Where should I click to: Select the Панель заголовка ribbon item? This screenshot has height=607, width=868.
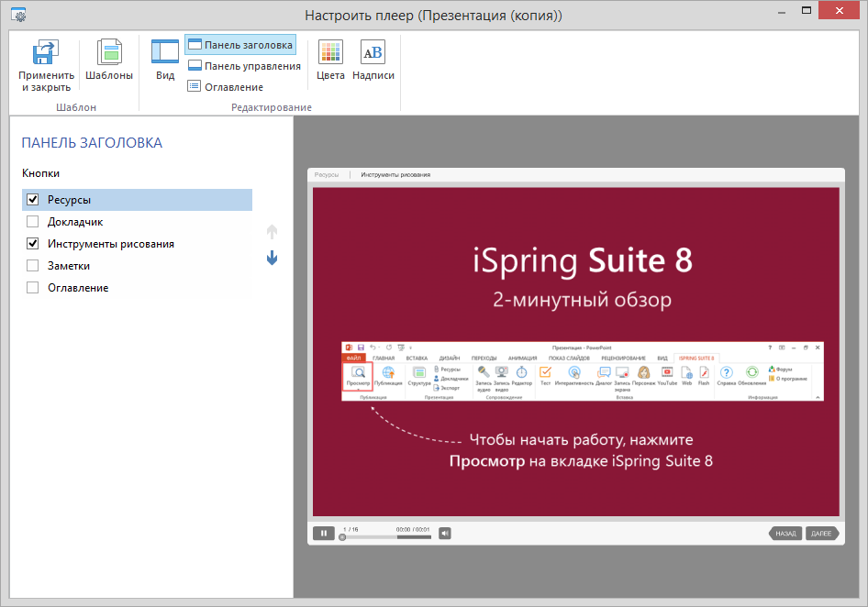click(x=240, y=45)
